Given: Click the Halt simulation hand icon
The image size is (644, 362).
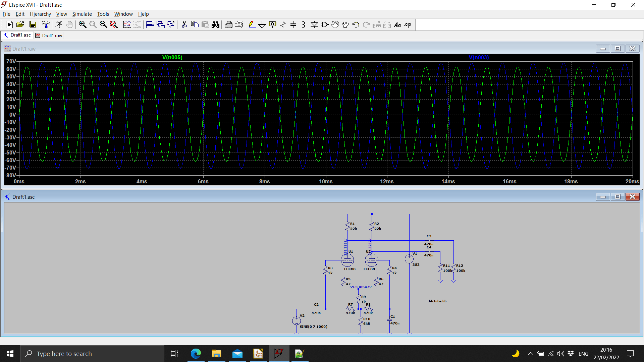Looking at the screenshot, I should (x=69, y=24).
